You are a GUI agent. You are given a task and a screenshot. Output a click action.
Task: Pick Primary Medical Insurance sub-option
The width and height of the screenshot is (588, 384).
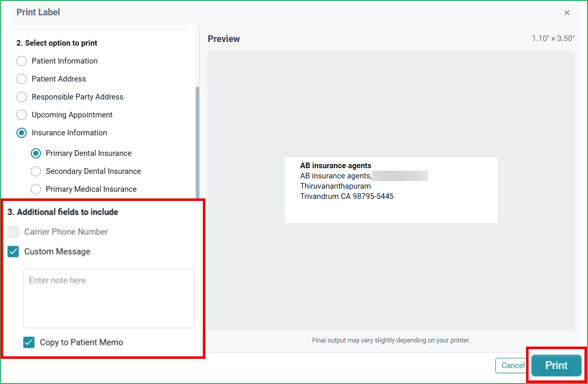click(x=36, y=189)
